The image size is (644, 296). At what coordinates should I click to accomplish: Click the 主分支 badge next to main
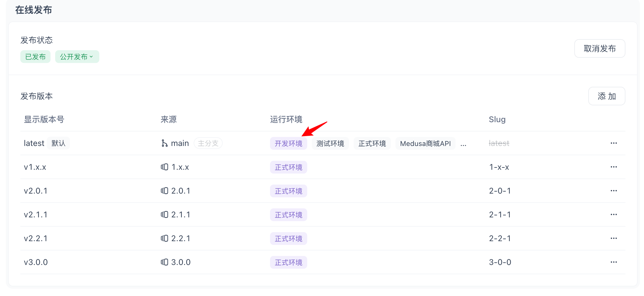208,143
